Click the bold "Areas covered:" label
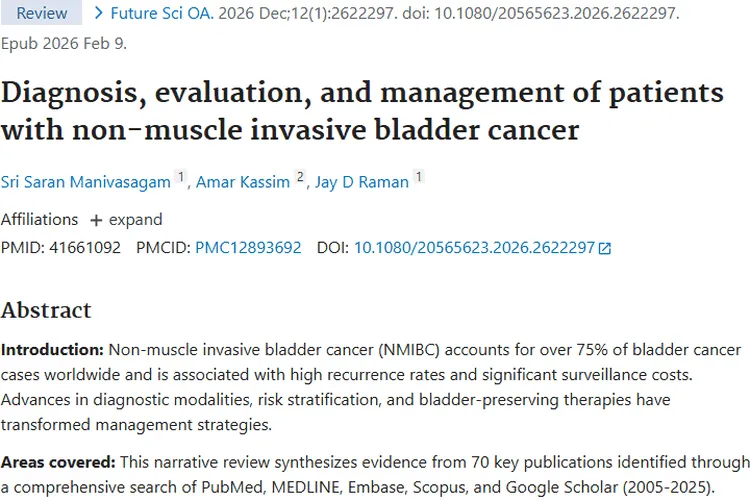The image size is (750, 500). (x=58, y=462)
